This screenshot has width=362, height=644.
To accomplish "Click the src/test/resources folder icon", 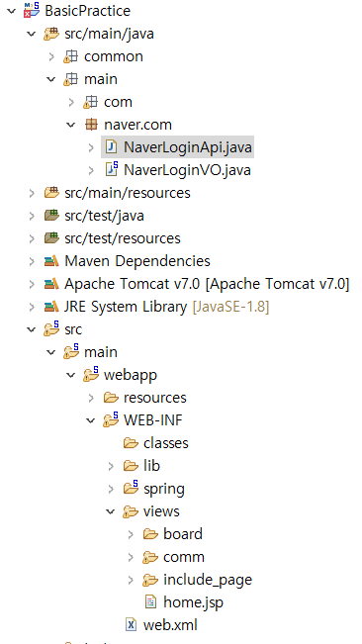I will pos(51,238).
